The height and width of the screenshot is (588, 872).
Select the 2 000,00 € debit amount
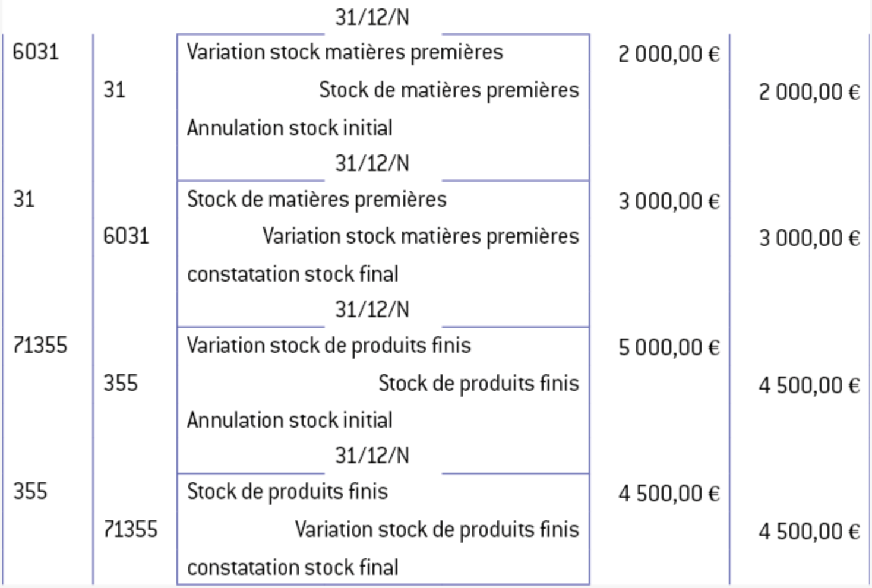pos(669,54)
